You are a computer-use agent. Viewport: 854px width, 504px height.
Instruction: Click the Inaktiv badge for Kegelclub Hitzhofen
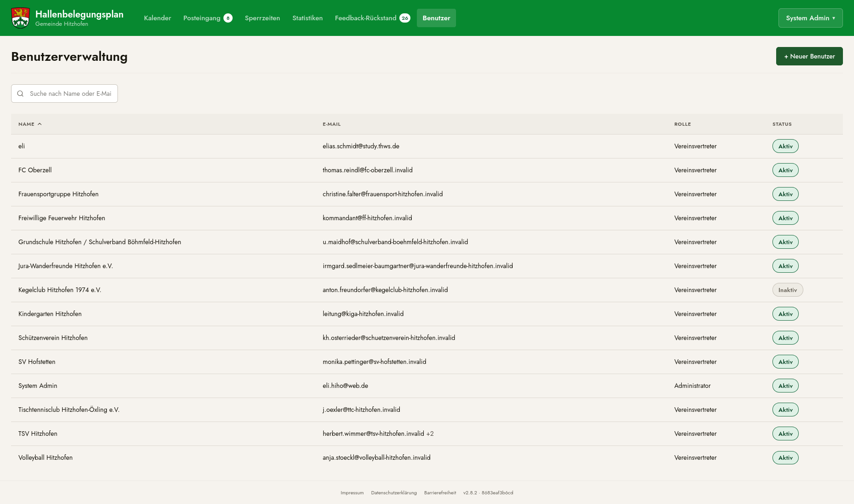click(x=788, y=290)
